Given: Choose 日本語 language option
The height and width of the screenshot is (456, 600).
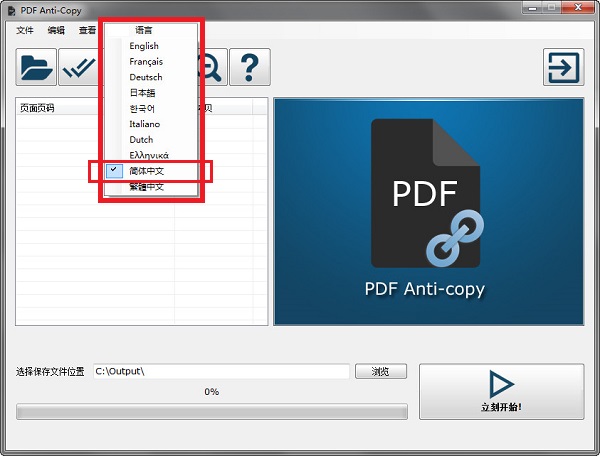Looking at the screenshot, I should click(151, 93).
